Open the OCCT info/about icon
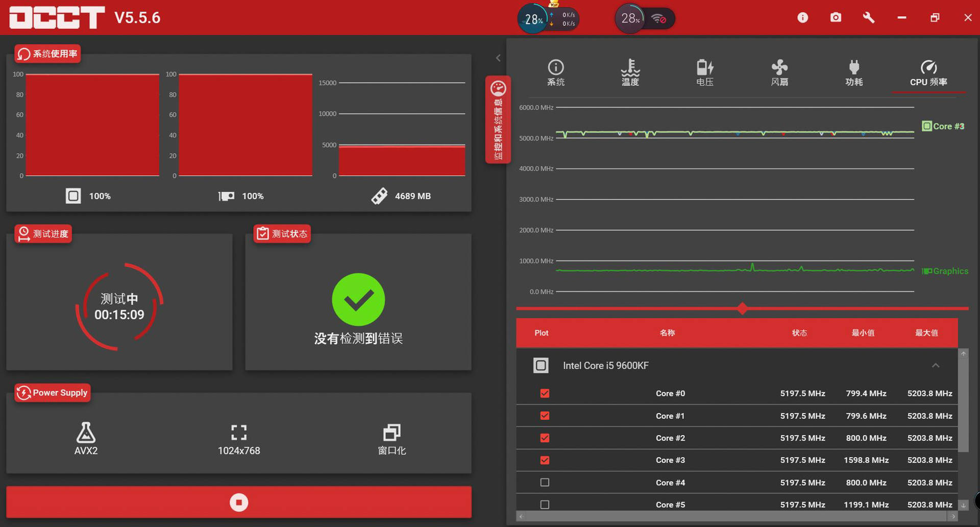 point(802,18)
